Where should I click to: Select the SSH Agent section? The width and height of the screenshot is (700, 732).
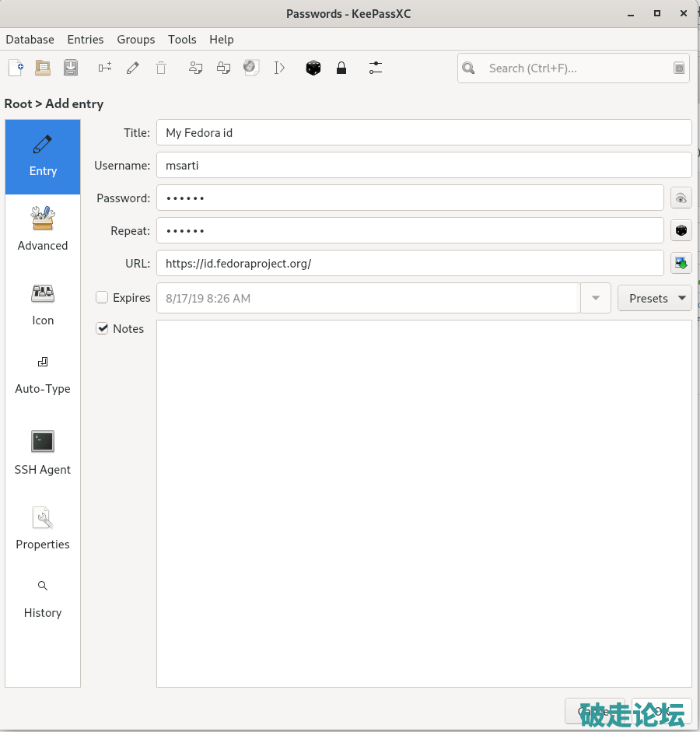tap(43, 453)
